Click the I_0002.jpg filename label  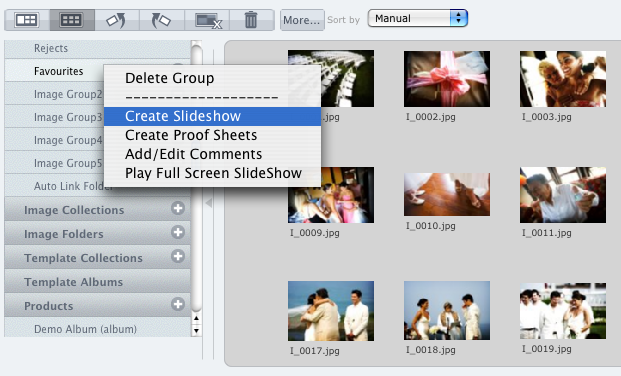(431, 117)
